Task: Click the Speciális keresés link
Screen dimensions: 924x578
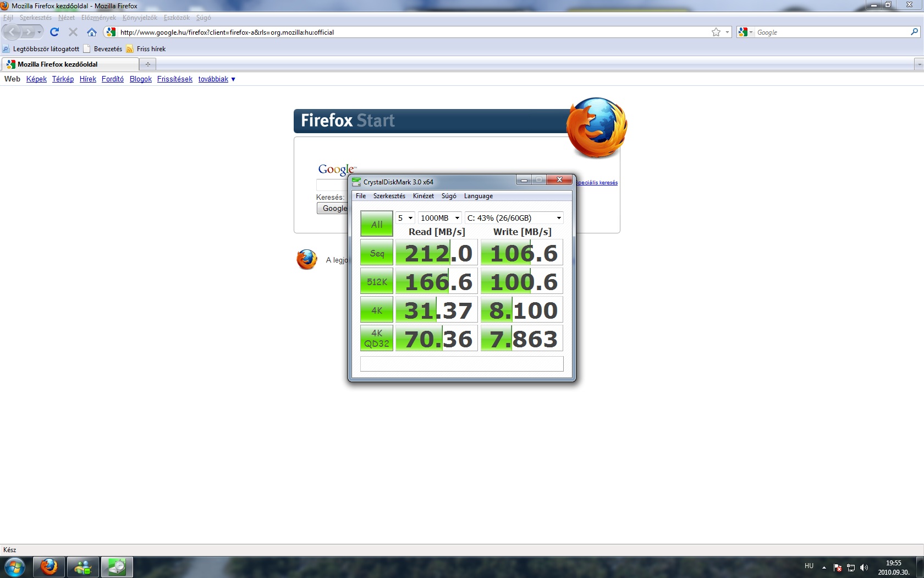Action: tap(597, 183)
